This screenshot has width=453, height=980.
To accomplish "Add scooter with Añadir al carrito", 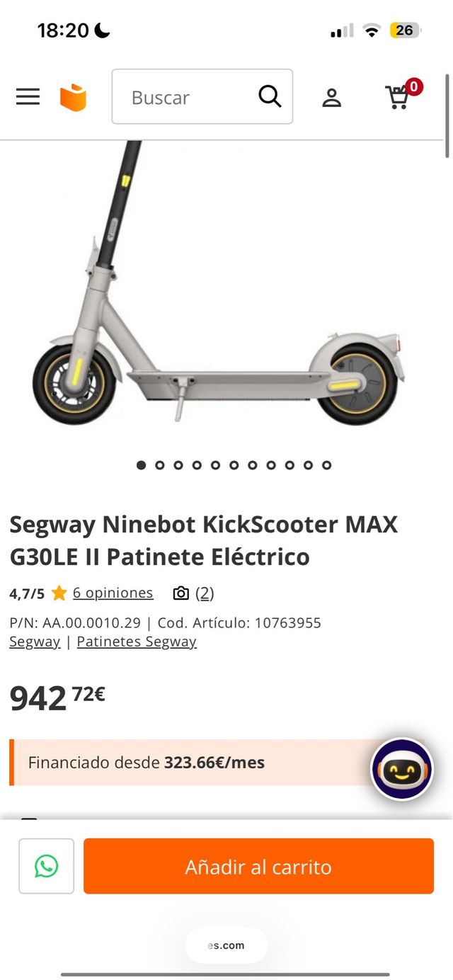I will pyautogui.click(x=258, y=866).
